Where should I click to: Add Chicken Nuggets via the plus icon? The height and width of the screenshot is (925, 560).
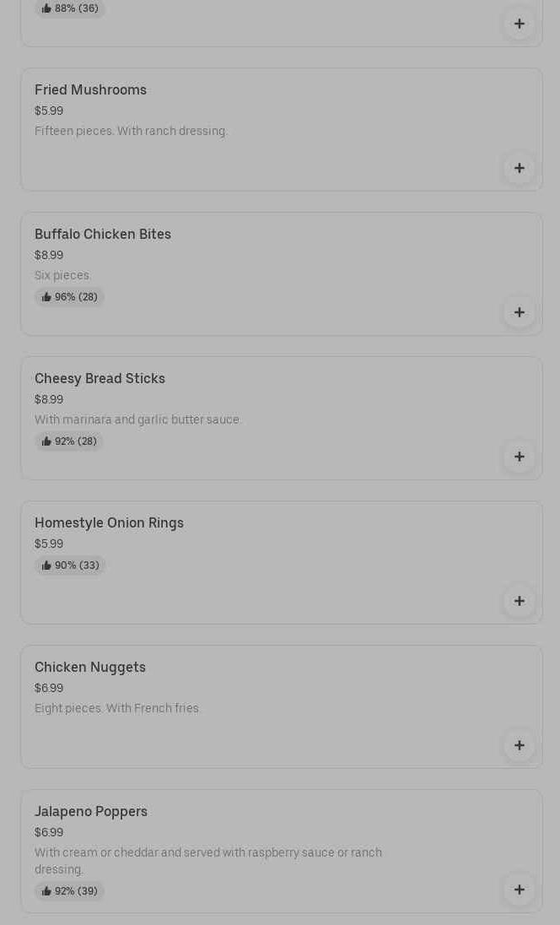(x=519, y=745)
